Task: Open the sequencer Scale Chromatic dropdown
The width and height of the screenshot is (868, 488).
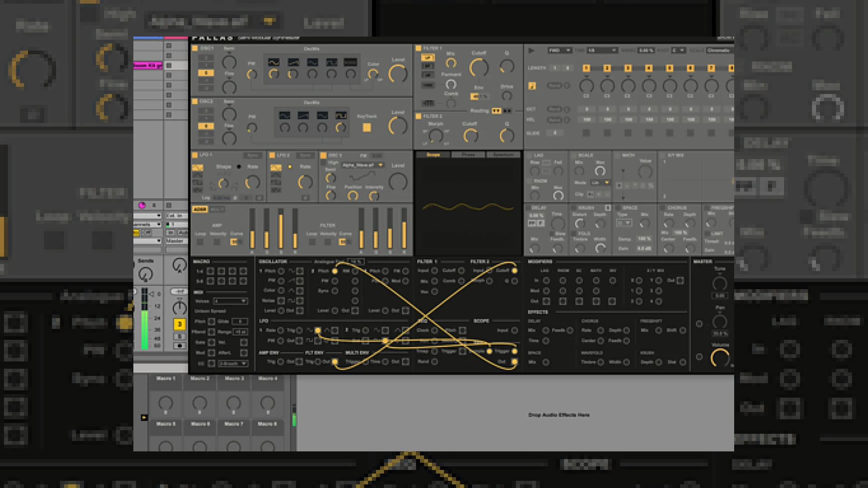Action: click(x=720, y=51)
